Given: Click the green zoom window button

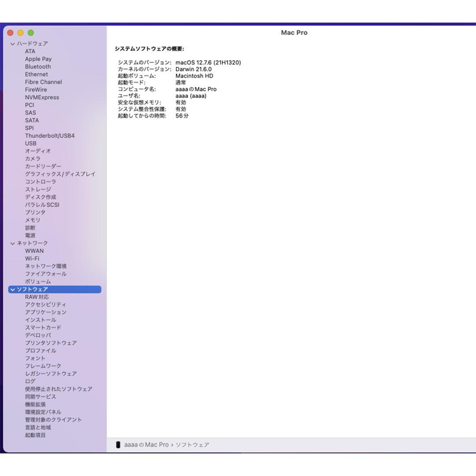Looking at the screenshot, I should (x=31, y=33).
